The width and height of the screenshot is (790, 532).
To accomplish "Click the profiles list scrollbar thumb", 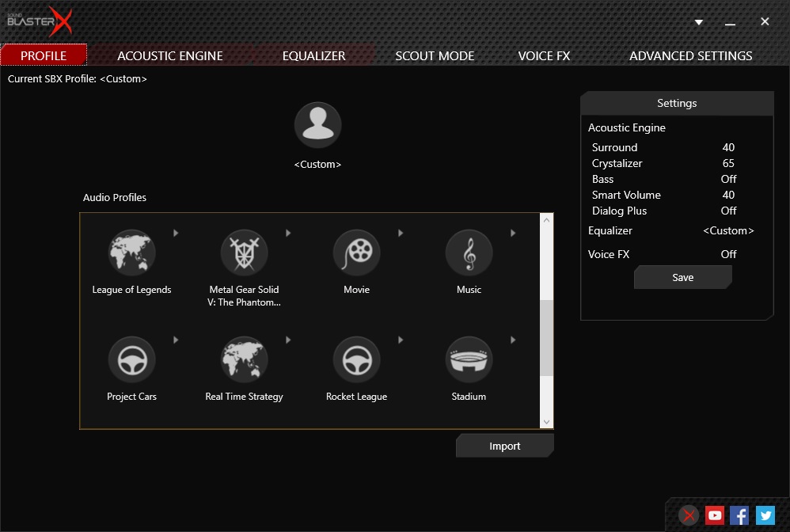I will 546,338.
